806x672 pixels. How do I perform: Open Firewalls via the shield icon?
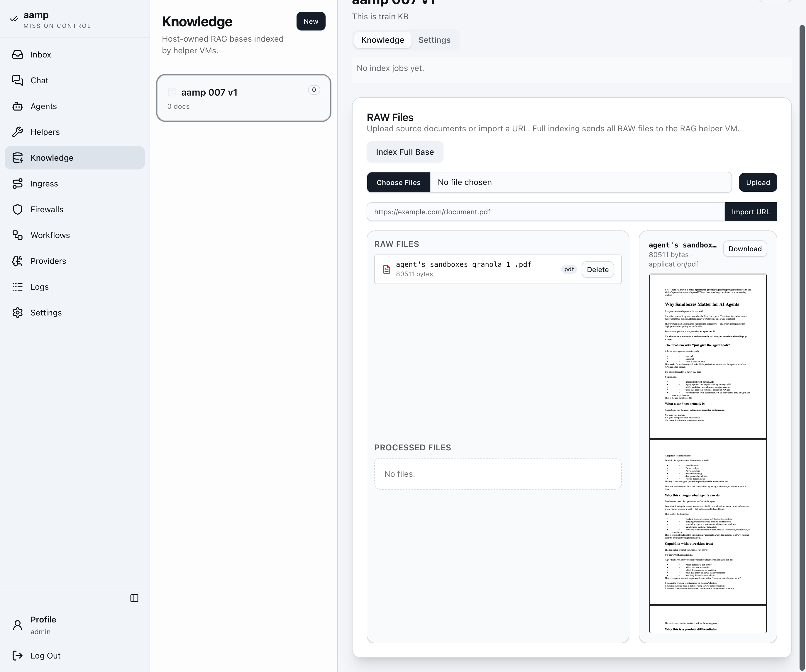pos(18,209)
